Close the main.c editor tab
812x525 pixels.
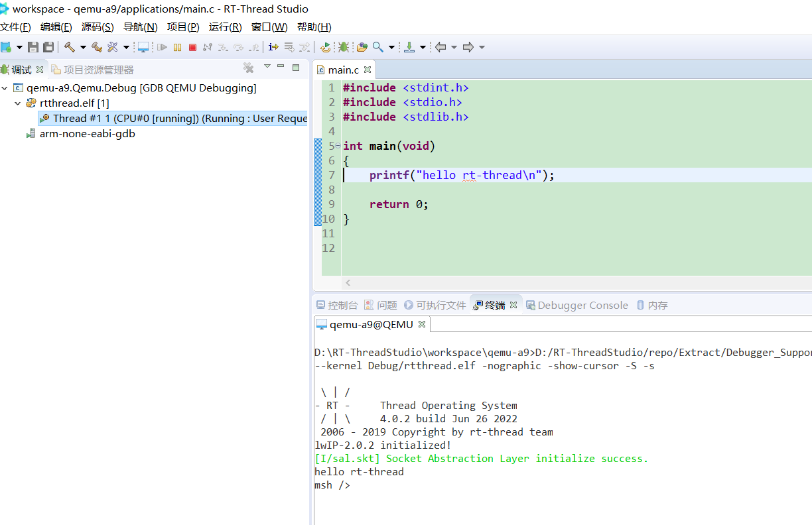(x=367, y=70)
